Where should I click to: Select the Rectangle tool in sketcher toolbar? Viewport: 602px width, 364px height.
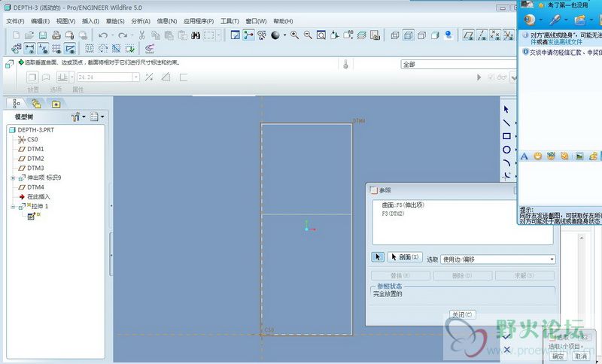506,136
